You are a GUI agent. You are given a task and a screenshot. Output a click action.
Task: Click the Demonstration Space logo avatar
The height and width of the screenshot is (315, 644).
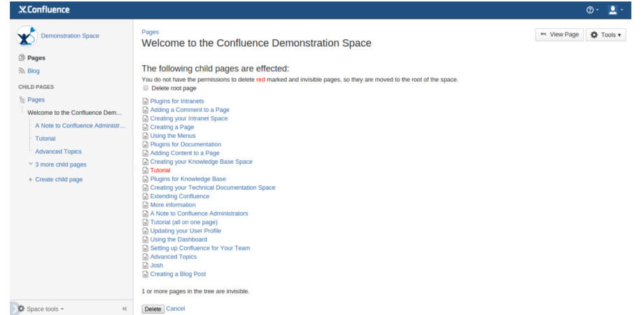pyautogui.click(x=27, y=36)
